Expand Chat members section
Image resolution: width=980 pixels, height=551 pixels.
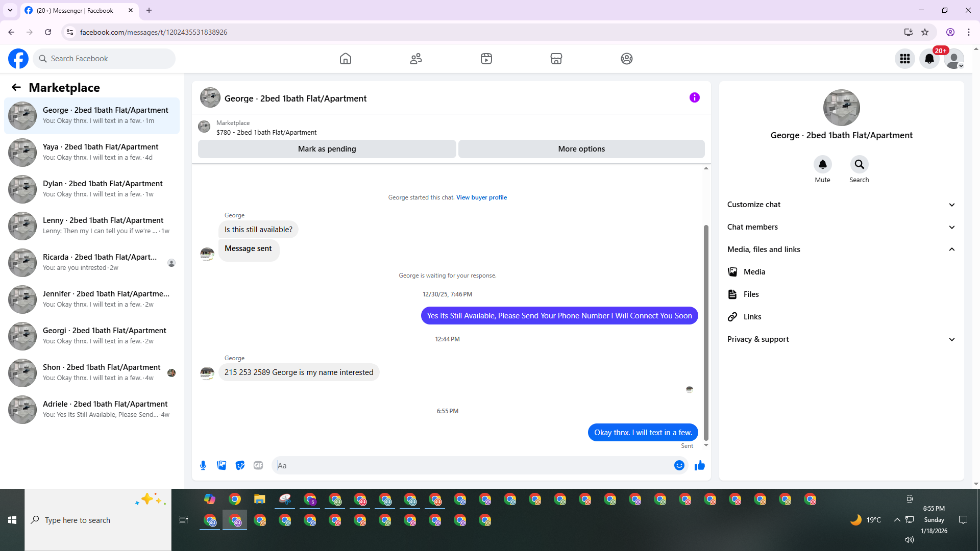[x=841, y=227]
